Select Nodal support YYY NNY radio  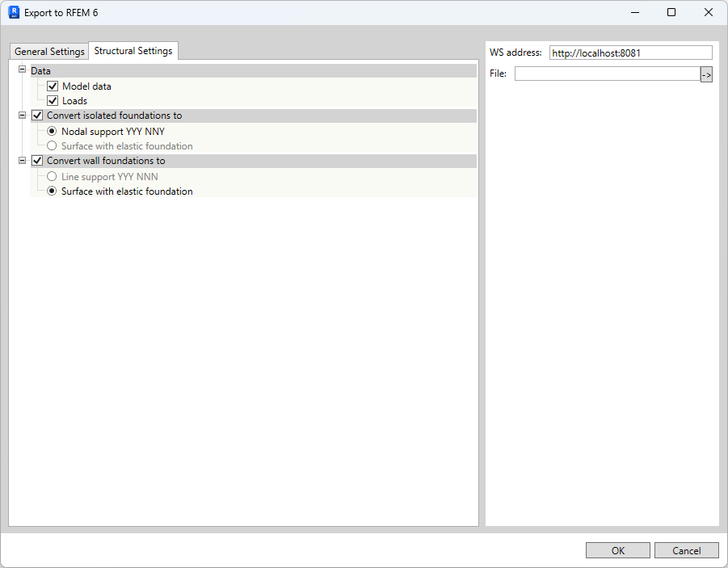pos(52,132)
